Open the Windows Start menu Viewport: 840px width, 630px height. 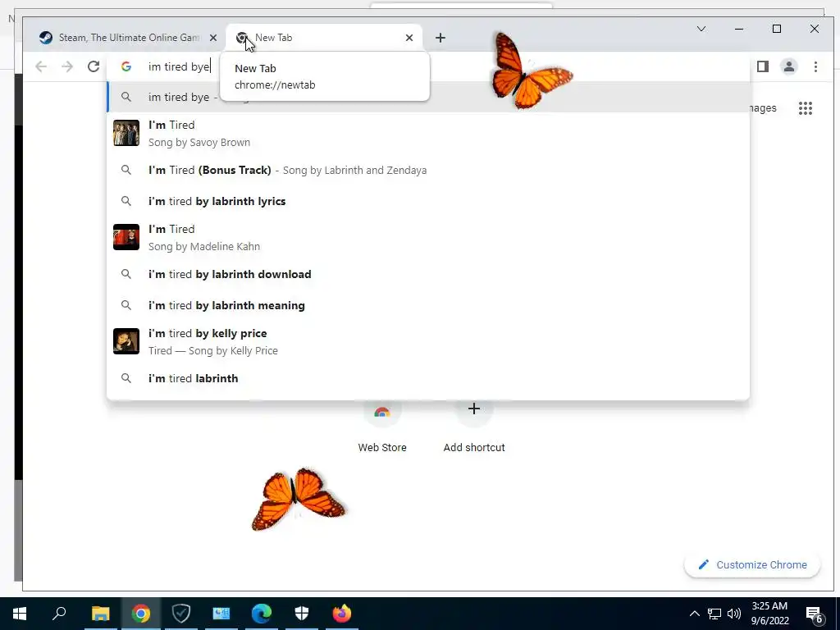(20, 614)
